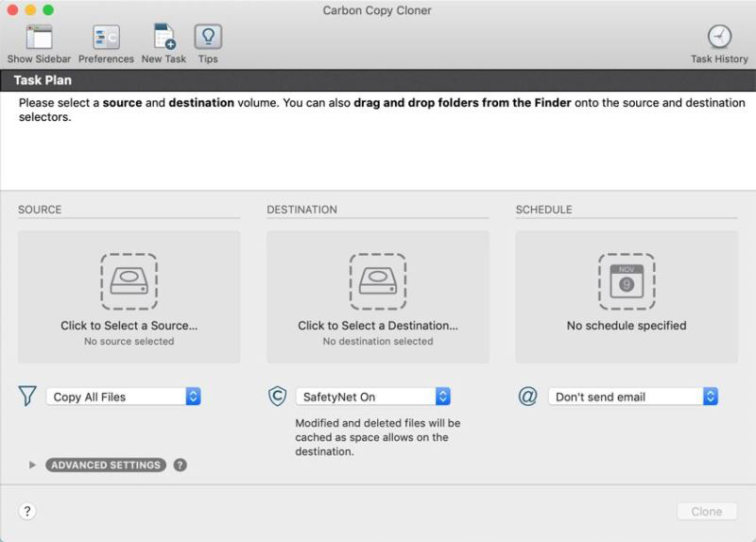Viewport: 756px width, 542px height.
Task: Click the SOURCE section heading
Action: tap(40, 210)
